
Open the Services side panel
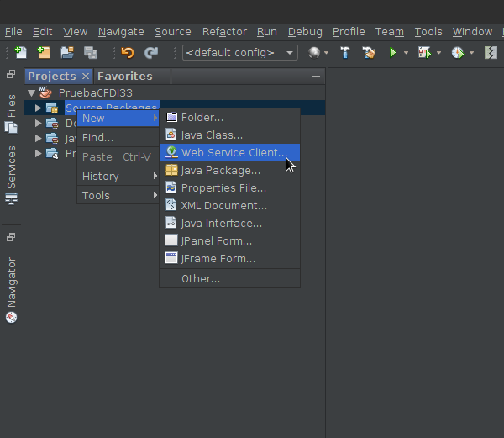click(x=11, y=175)
